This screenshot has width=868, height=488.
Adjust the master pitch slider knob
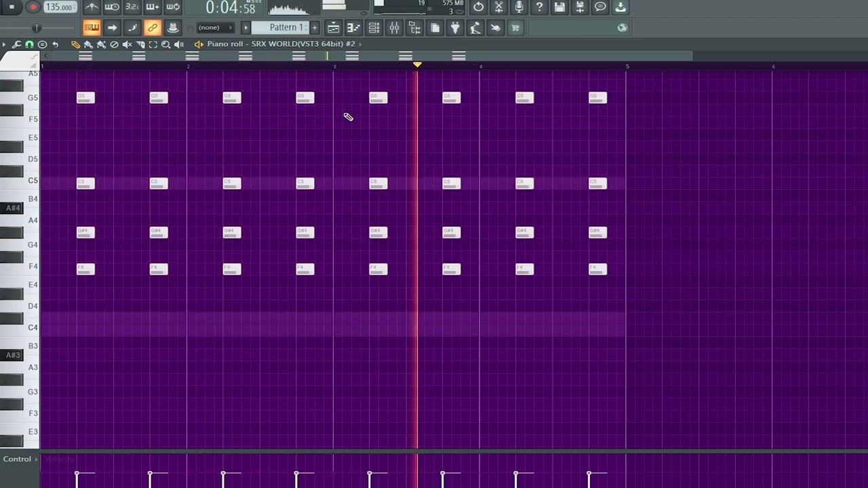tap(37, 28)
